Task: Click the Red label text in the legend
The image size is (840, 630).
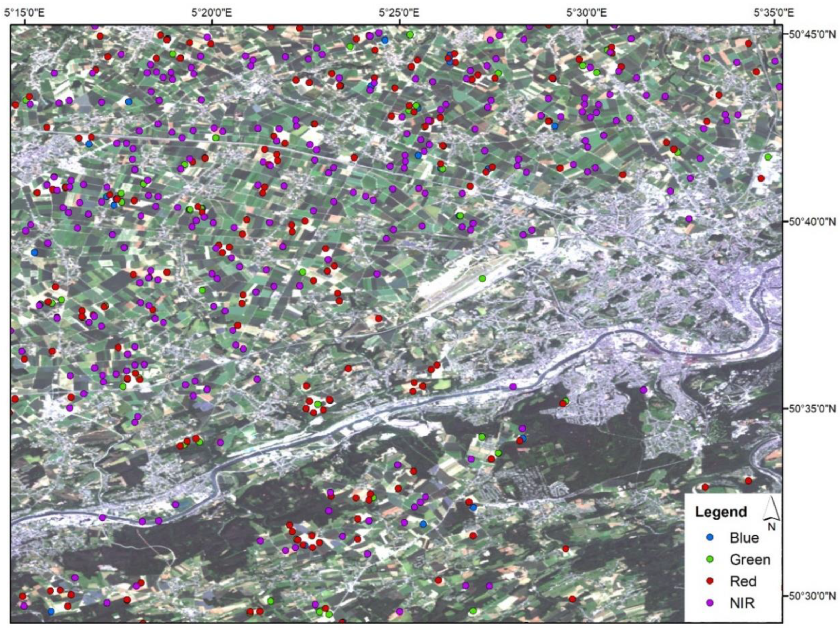Action: (x=744, y=581)
